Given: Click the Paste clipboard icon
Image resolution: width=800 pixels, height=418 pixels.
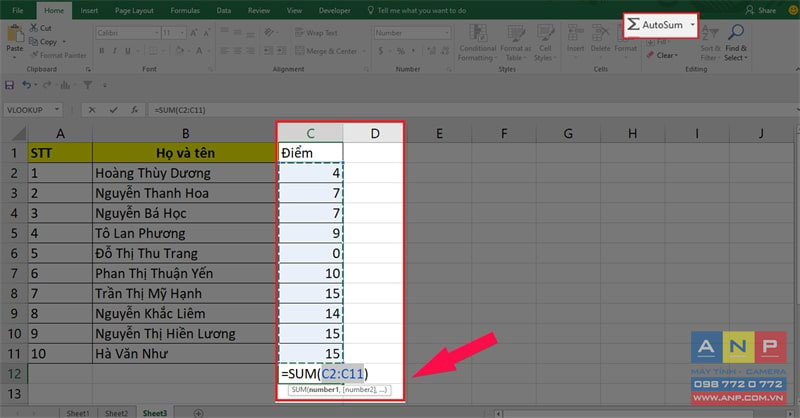Looking at the screenshot, I should tap(15, 34).
